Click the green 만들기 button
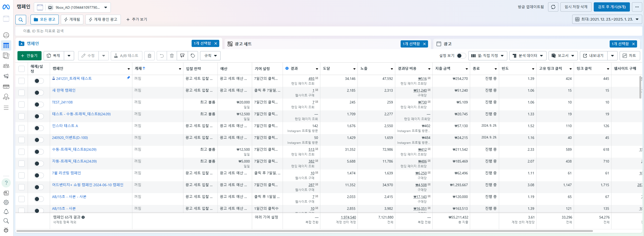This screenshot has width=644, height=236. point(29,56)
